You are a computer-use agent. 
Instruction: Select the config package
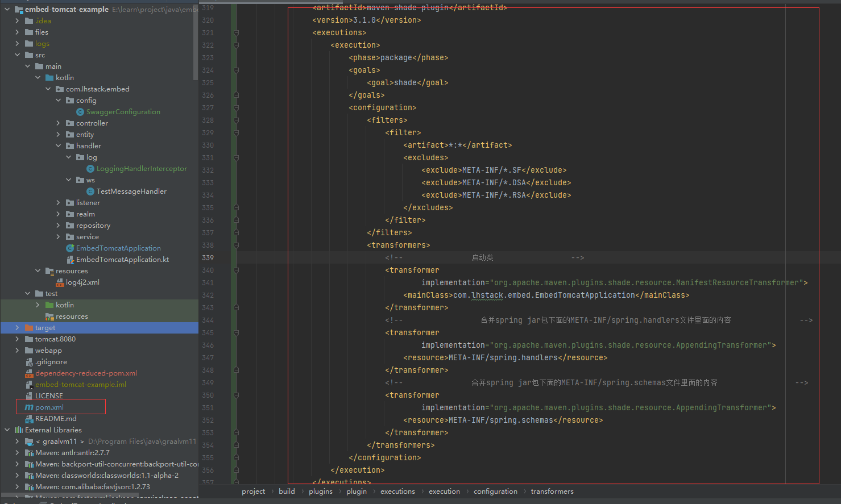(86, 101)
